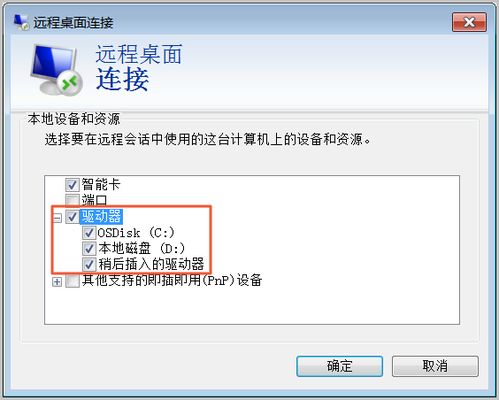The image size is (499, 400).
Task: Select the 端口 item label
Action: click(x=94, y=200)
